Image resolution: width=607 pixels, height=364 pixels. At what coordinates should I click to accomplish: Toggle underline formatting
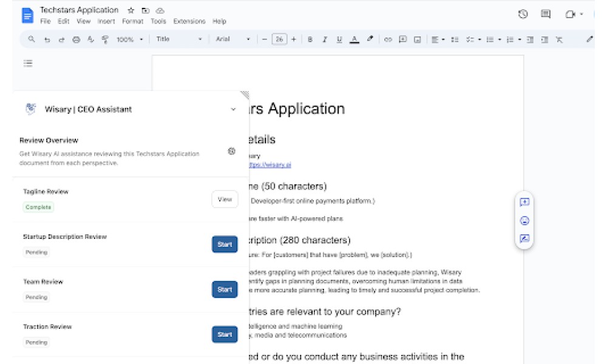tap(339, 39)
